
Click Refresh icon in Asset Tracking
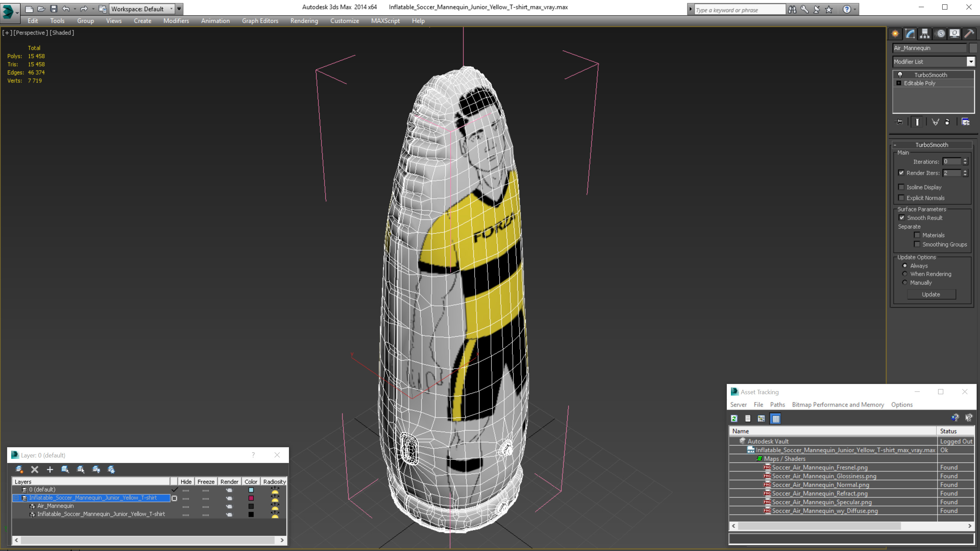[734, 419]
